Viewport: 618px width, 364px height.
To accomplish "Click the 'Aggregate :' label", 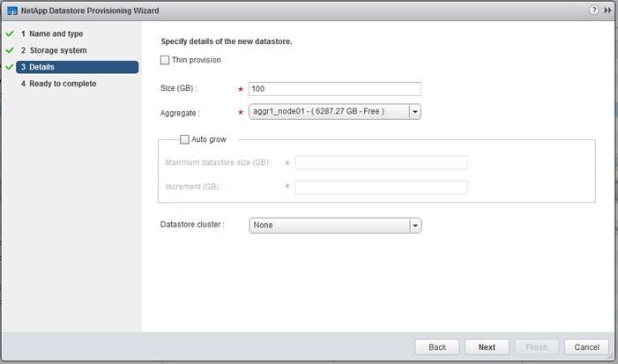I will pyautogui.click(x=180, y=113).
